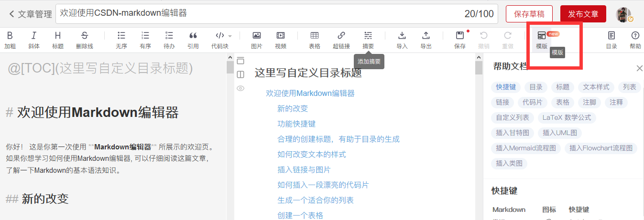Select 注脚 help tag
Screen dimensions: 644x220
589,102
